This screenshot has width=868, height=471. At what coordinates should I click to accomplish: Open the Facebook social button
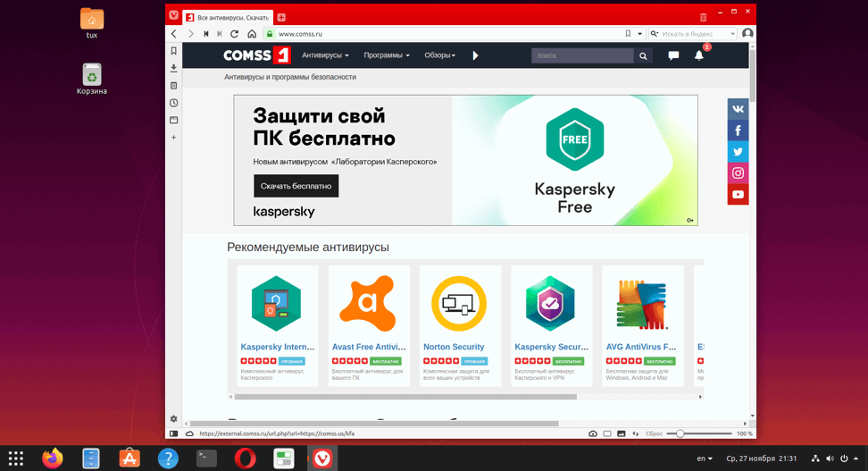pyautogui.click(x=738, y=130)
